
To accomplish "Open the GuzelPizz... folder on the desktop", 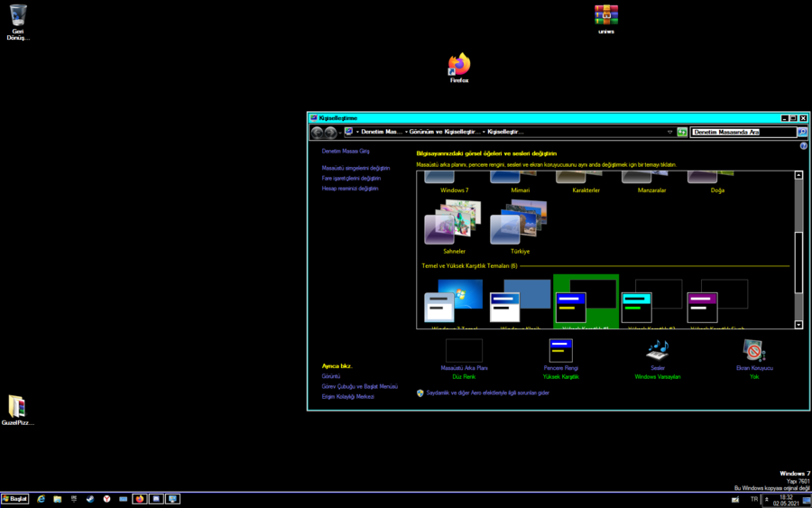I will (18, 411).
